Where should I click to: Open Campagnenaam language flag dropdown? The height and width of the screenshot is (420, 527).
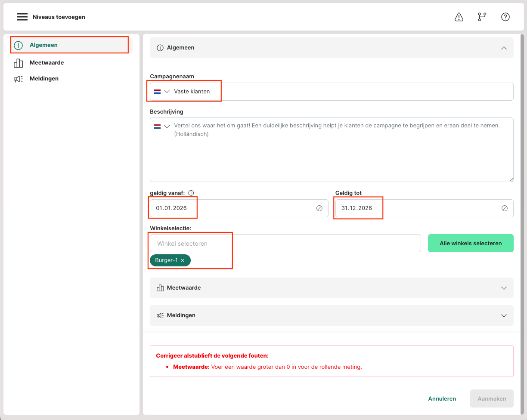tap(162, 92)
